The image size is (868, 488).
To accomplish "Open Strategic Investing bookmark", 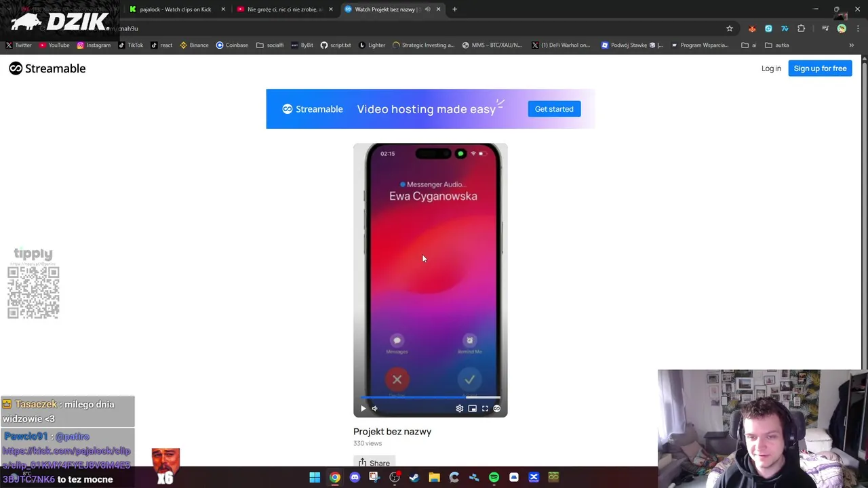I will pos(424,45).
